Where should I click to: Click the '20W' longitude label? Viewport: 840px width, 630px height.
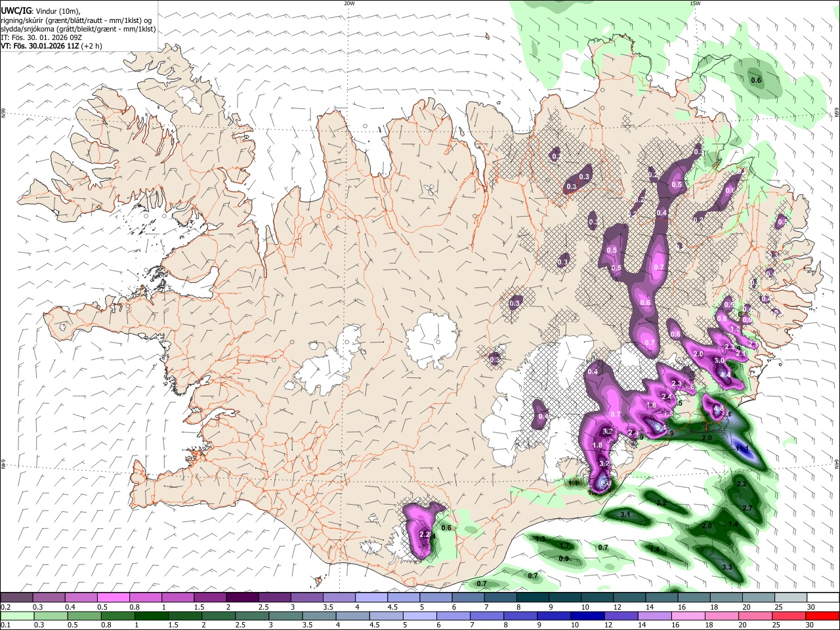click(x=349, y=3)
